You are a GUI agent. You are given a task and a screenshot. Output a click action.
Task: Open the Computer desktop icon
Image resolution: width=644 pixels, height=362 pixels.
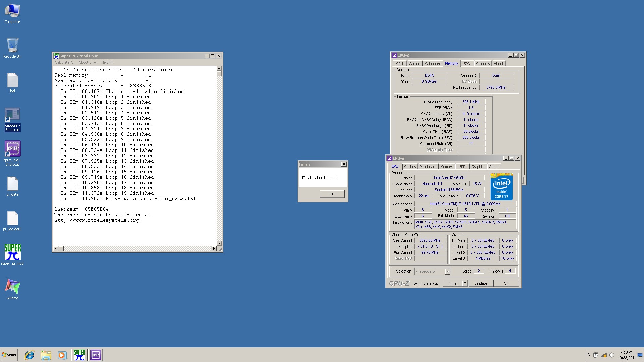(12, 14)
